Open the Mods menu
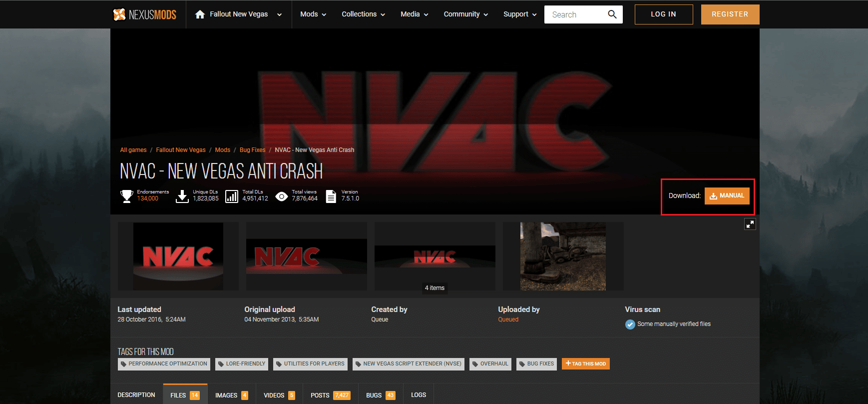This screenshot has height=404, width=868. pyautogui.click(x=313, y=14)
